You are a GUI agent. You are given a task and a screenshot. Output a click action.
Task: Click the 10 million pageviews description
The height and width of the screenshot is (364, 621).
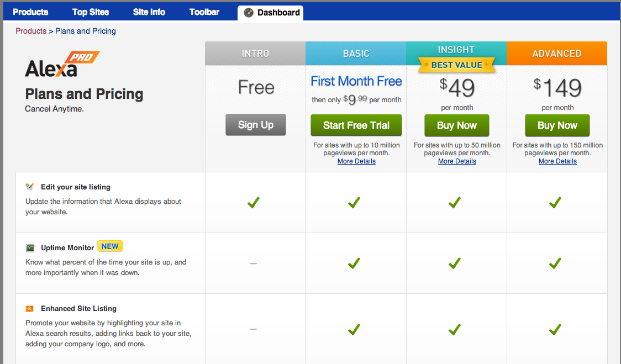(x=356, y=149)
